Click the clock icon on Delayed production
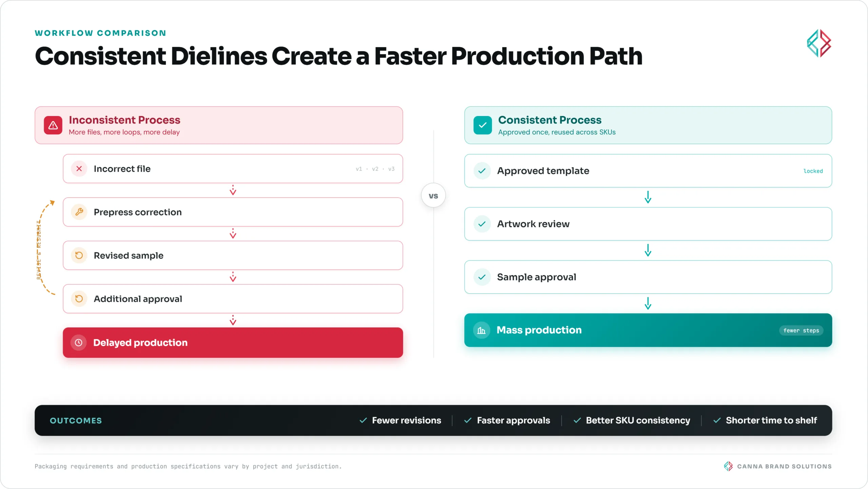The height and width of the screenshot is (489, 868). point(78,343)
